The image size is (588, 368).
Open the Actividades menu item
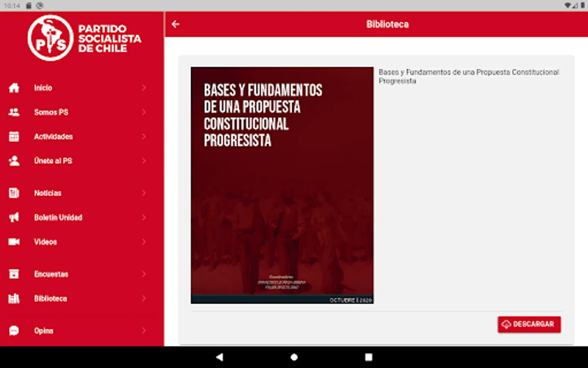coord(82,136)
